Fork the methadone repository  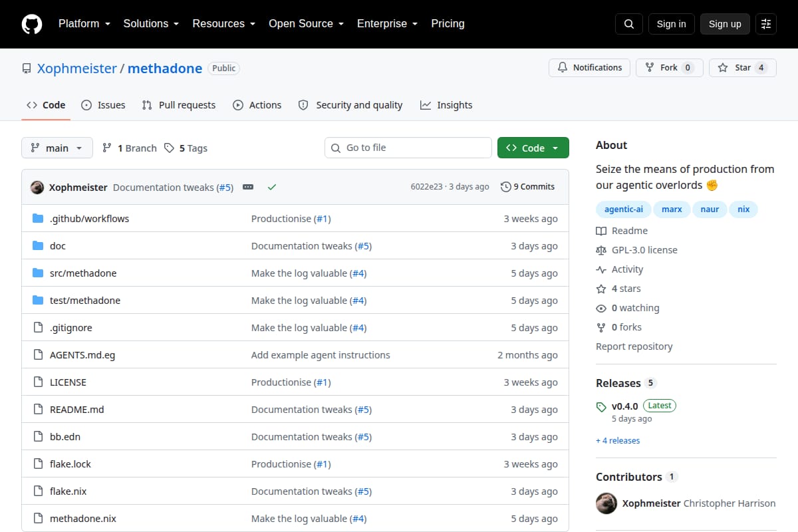point(670,68)
